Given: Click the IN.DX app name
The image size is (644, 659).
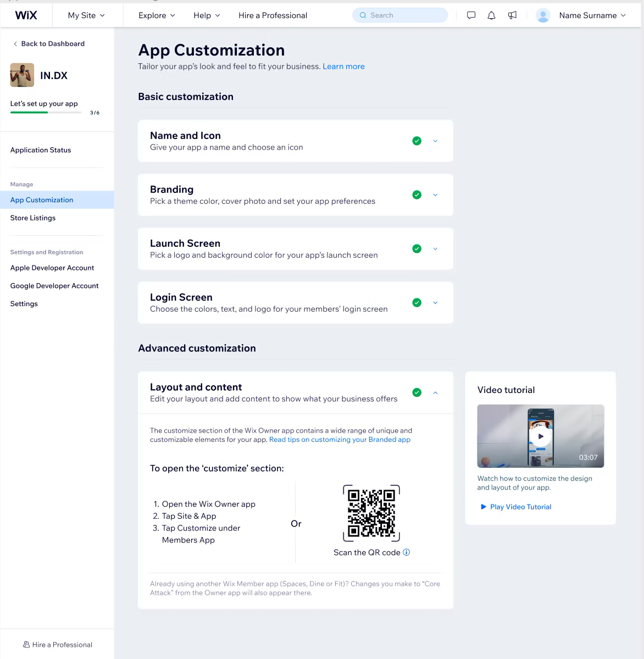Looking at the screenshot, I should tap(54, 75).
